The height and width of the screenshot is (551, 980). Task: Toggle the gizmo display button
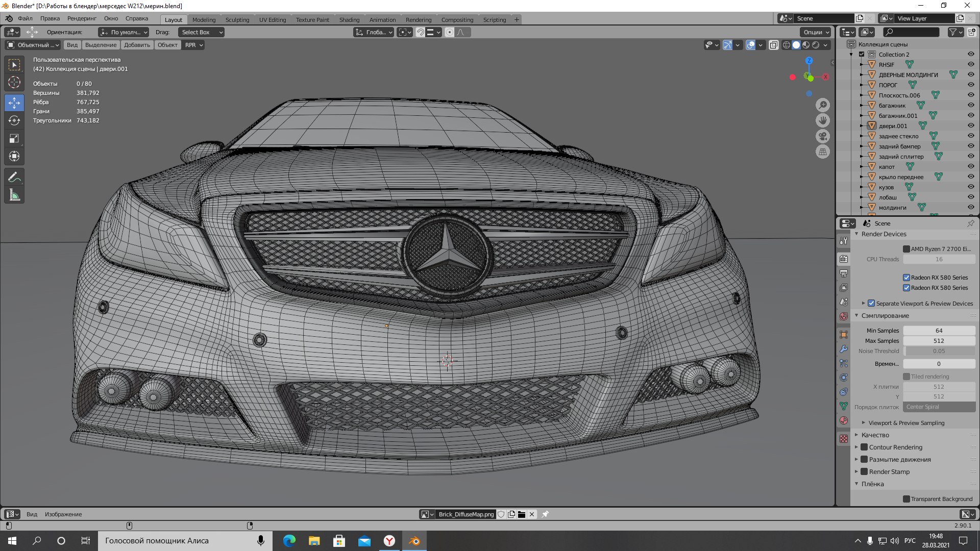click(x=727, y=45)
